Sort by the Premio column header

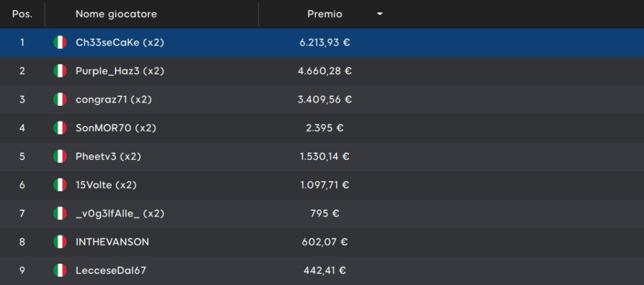[x=325, y=14]
